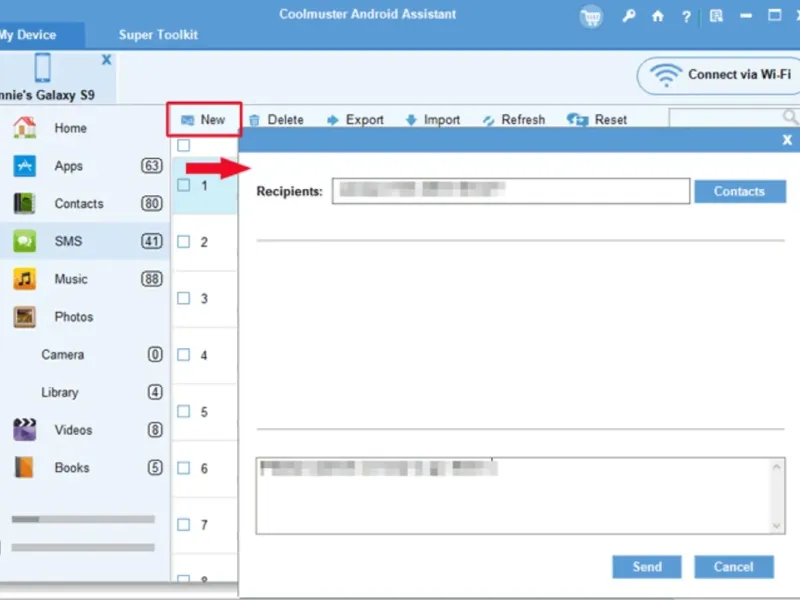Click the Wi-Fi signal icon
800x600 pixels.
coord(665,76)
